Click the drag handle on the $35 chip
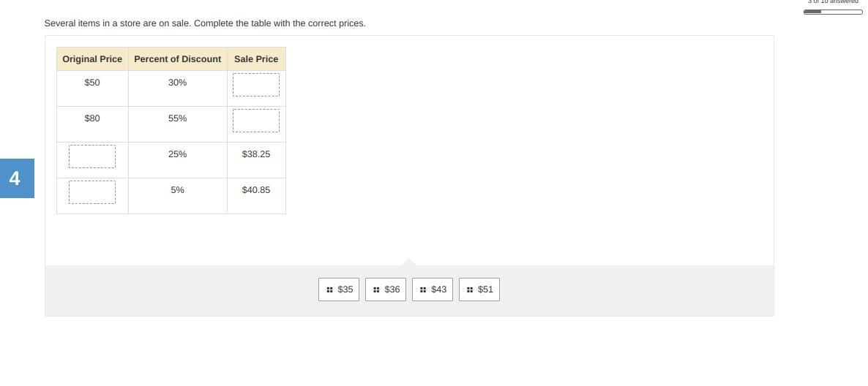This screenshot has height=386, width=868. pyautogui.click(x=329, y=289)
